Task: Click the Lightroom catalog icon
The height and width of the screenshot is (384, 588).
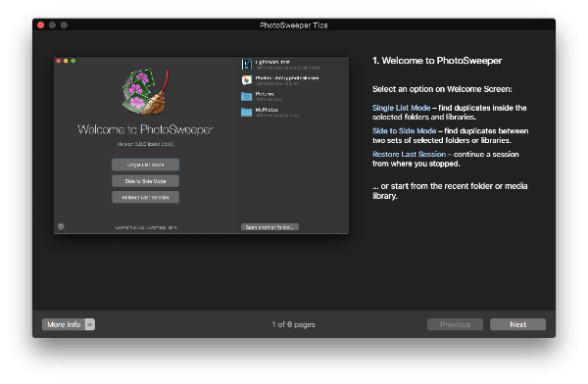Action: click(x=246, y=65)
